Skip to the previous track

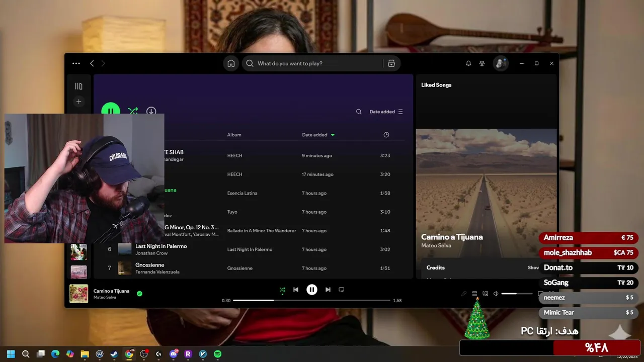tap(296, 290)
